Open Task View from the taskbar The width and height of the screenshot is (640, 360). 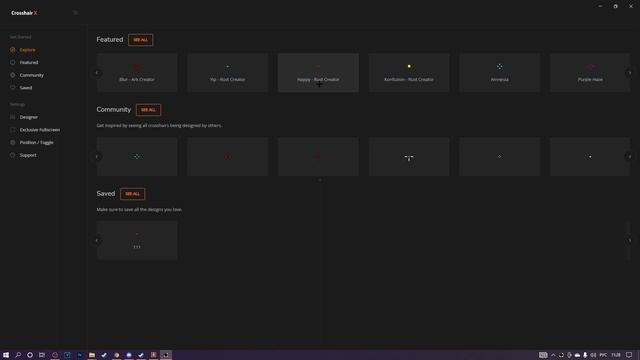click(x=42, y=355)
